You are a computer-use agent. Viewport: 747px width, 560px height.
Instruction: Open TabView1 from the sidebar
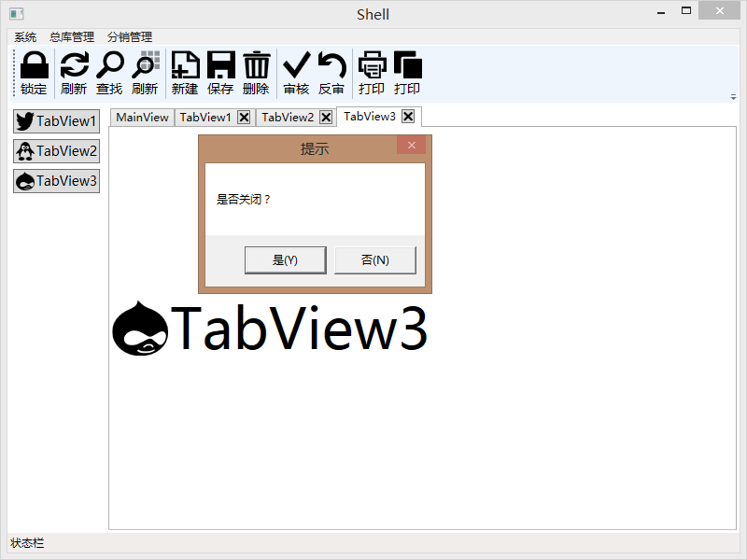pyautogui.click(x=57, y=121)
